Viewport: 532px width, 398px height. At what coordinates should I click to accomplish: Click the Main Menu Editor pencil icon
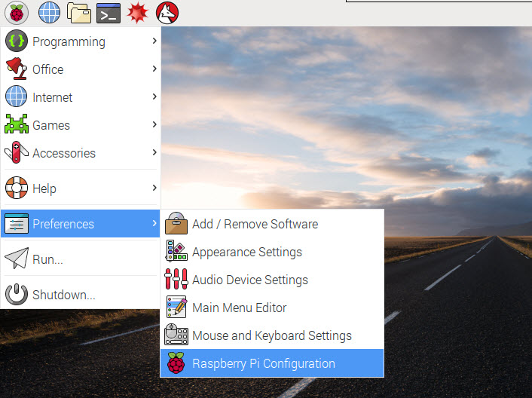point(176,307)
